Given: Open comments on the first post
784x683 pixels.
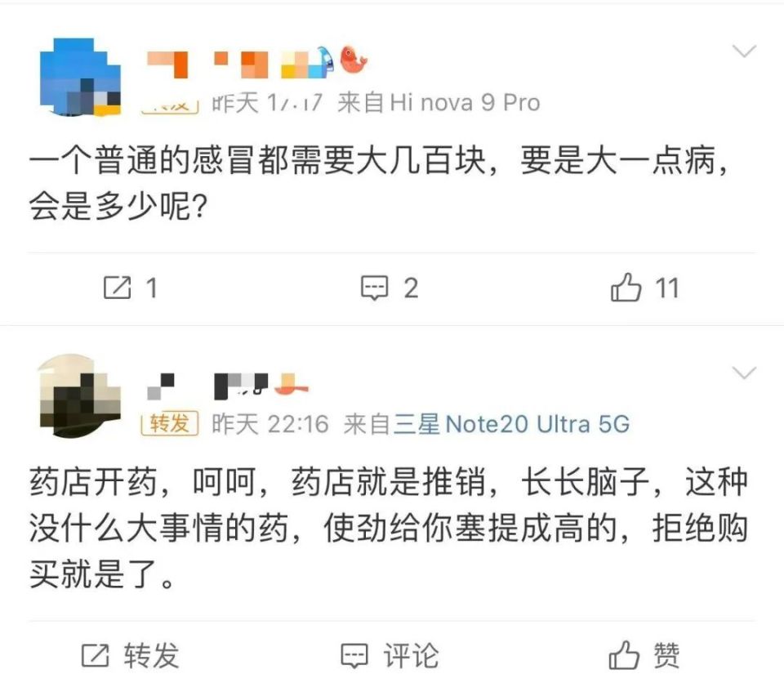Looking at the screenshot, I should (390, 288).
